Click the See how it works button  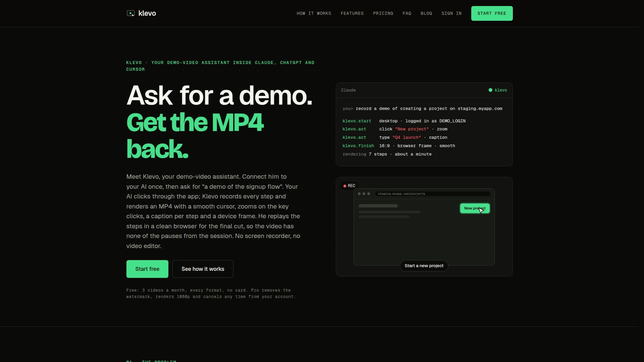point(203,269)
